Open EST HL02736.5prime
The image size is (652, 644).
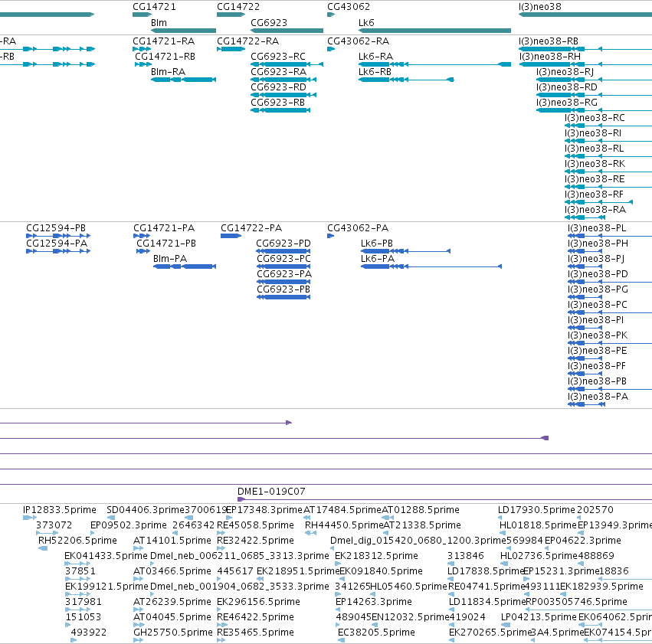539,556
